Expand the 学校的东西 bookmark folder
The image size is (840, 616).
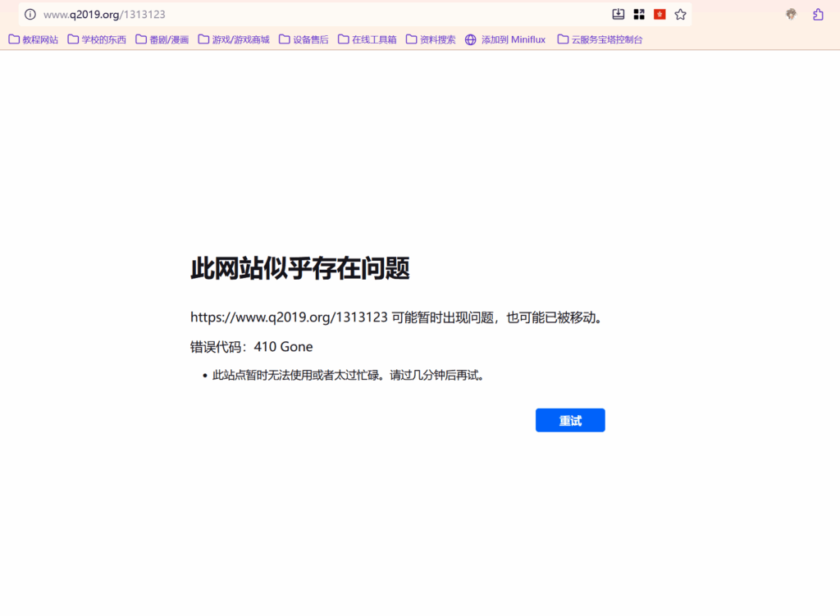click(x=97, y=39)
